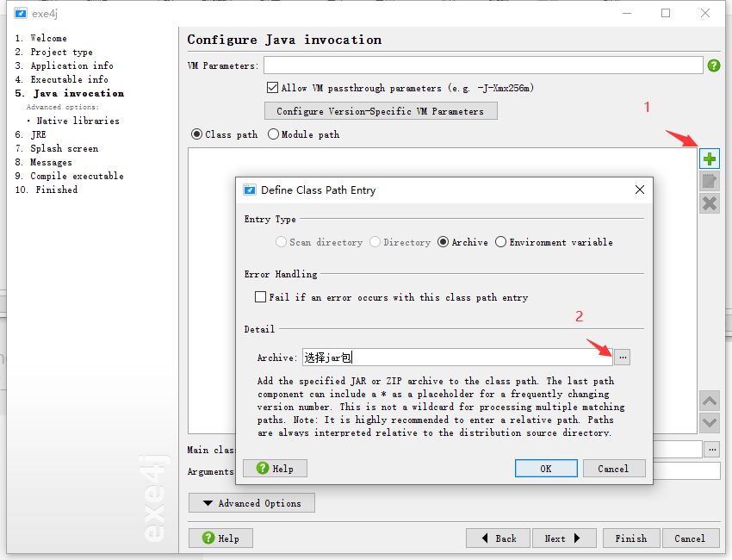Click the Next wizard button

(x=564, y=538)
